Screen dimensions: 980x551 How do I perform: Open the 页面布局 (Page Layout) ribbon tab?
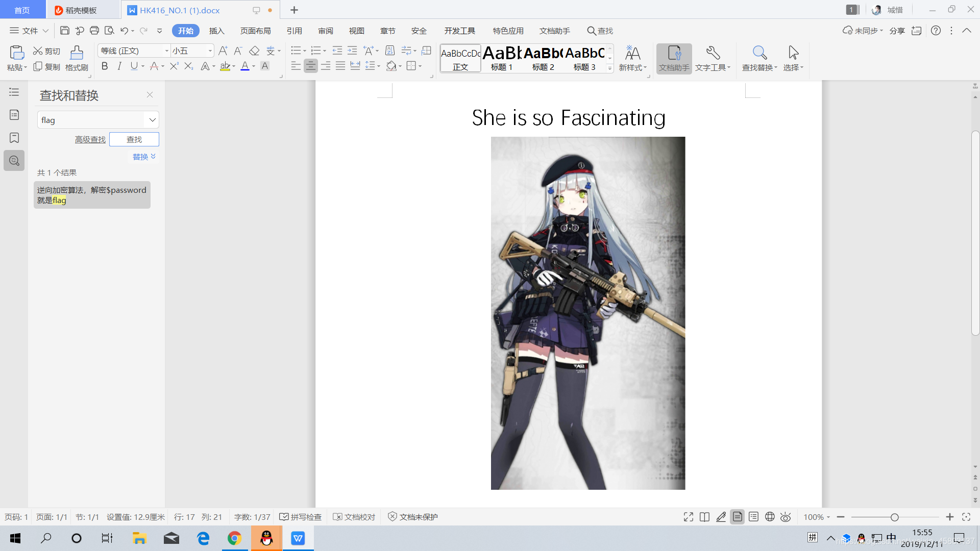[x=255, y=31]
